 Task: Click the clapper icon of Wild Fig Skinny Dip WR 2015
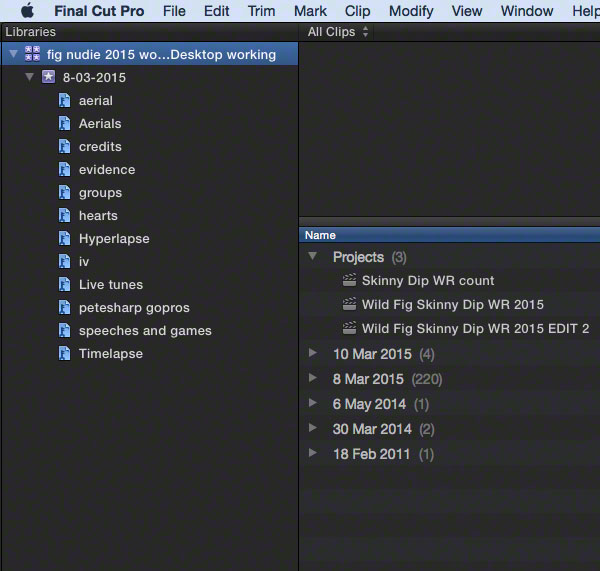click(x=349, y=304)
